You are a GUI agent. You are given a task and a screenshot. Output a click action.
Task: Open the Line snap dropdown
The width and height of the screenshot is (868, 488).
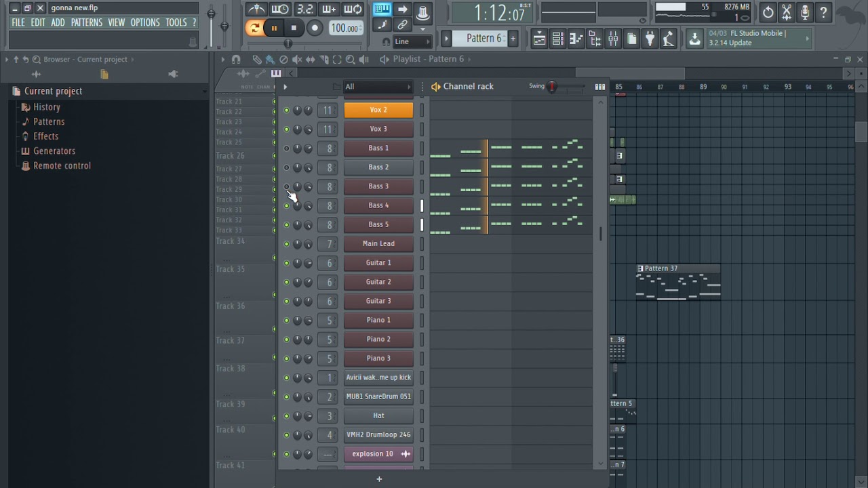click(x=412, y=41)
